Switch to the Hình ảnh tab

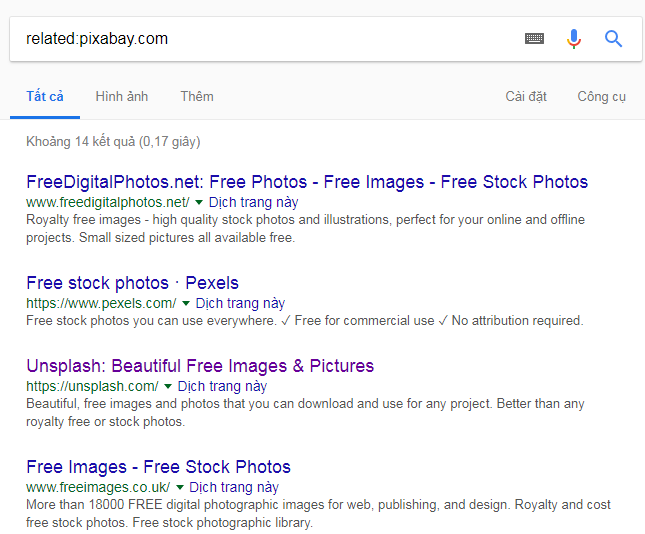click(121, 96)
